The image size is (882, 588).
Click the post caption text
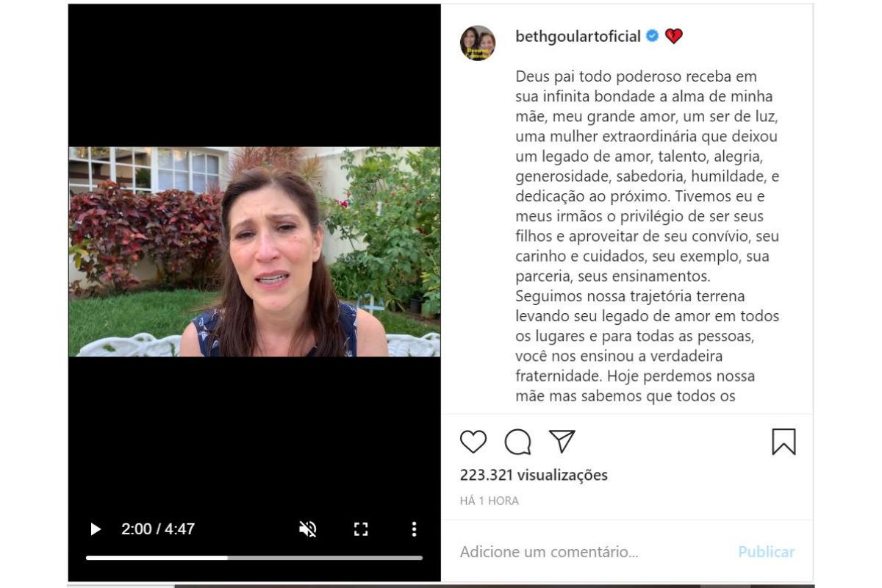click(x=648, y=237)
